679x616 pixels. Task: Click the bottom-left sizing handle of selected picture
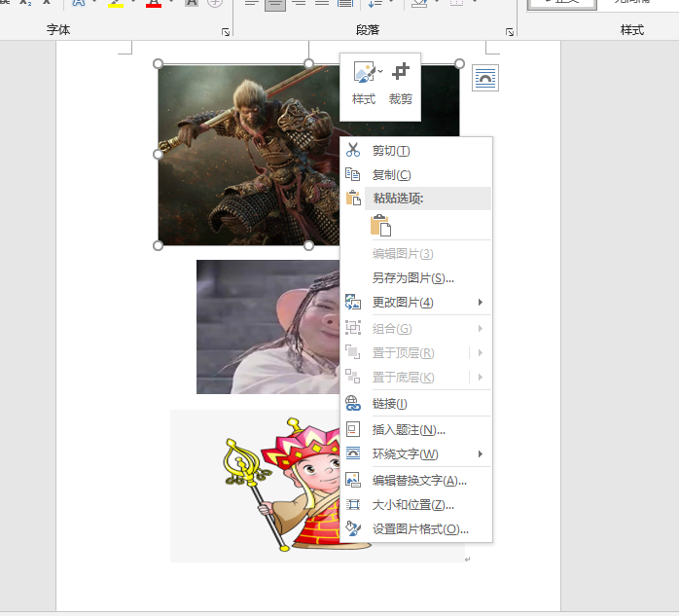point(158,246)
